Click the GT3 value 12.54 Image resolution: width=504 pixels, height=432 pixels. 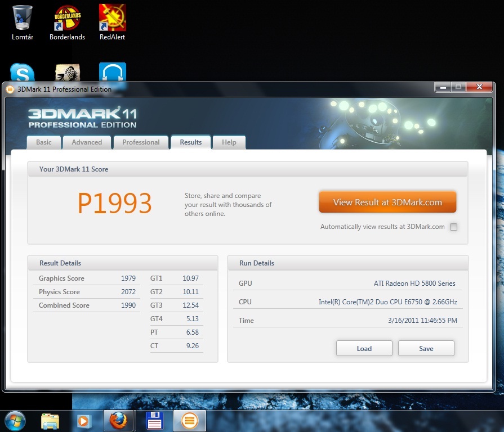coord(190,305)
